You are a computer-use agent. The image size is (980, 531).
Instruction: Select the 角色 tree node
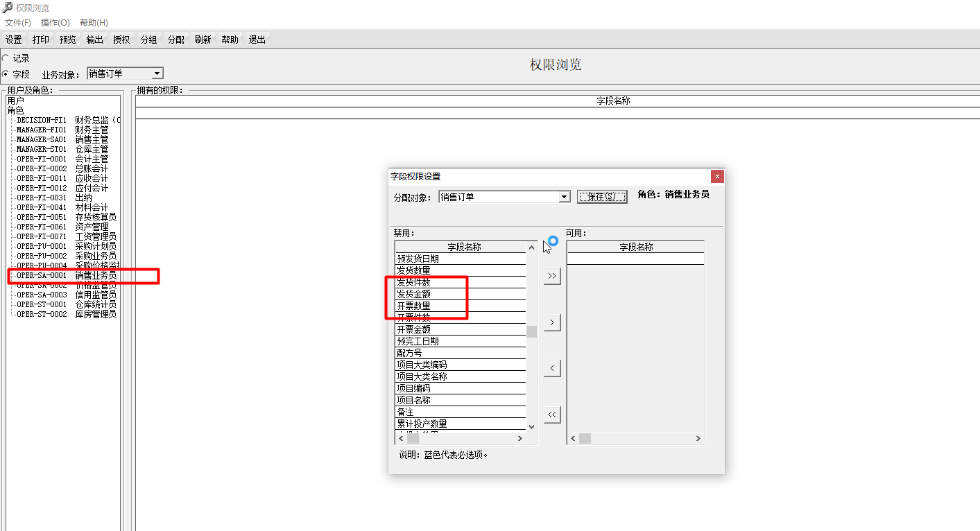point(15,110)
